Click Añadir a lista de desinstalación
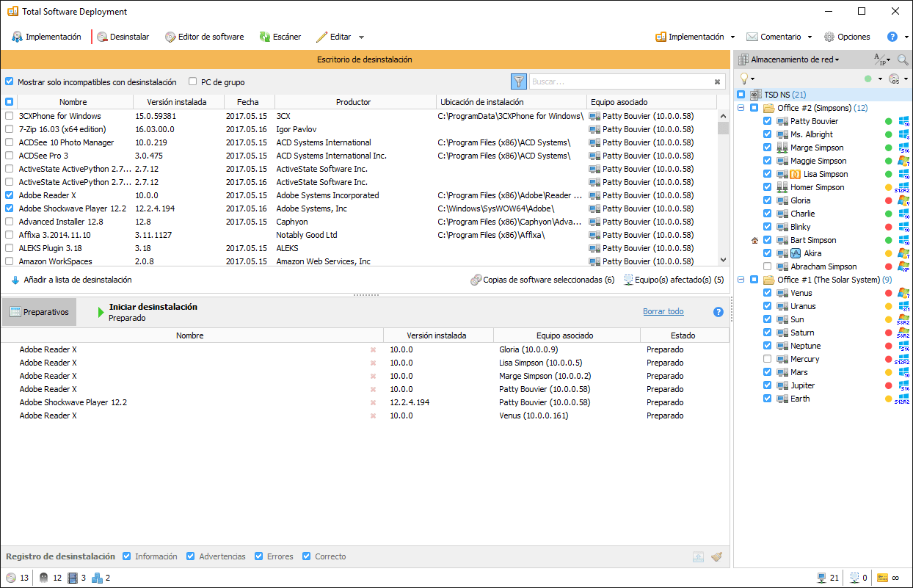This screenshot has height=588, width=913. pos(71,280)
